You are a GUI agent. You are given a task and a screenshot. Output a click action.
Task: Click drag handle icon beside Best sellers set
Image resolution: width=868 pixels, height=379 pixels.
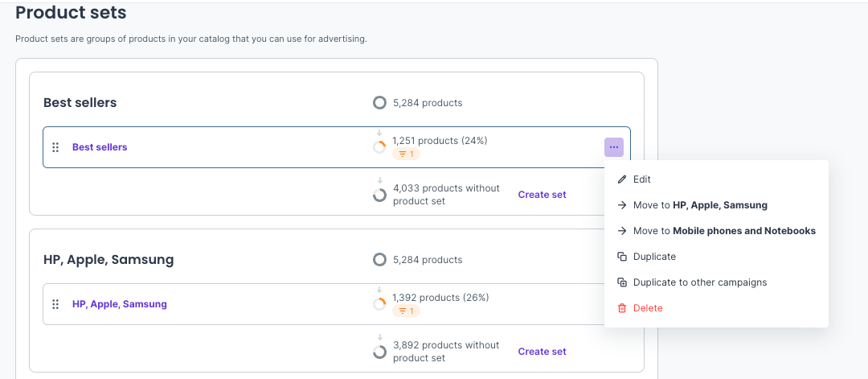(x=55, y=147)
